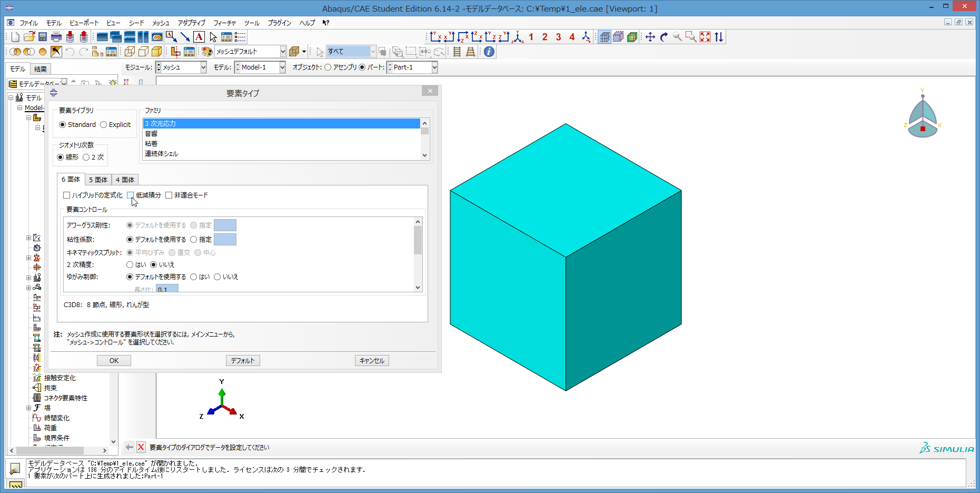Screen dimensions: 980x493
Task: Click the デフォルト button
Action: pos(243,361)
